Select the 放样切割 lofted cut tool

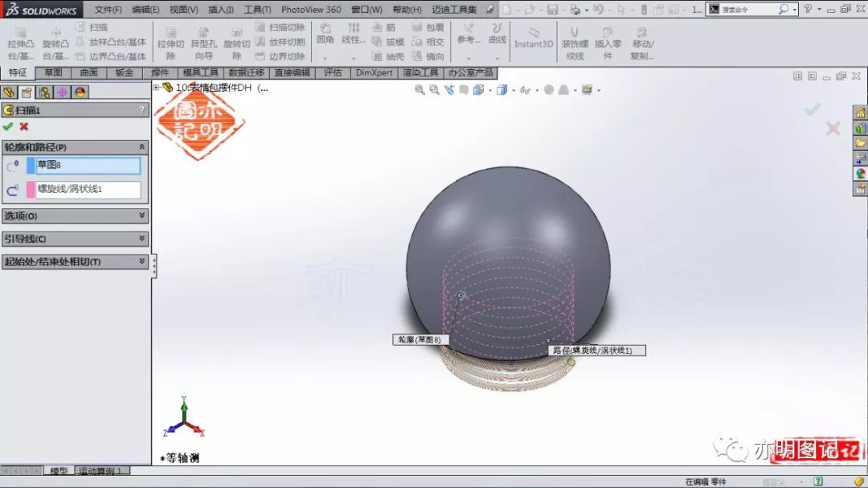click(280, 42)
